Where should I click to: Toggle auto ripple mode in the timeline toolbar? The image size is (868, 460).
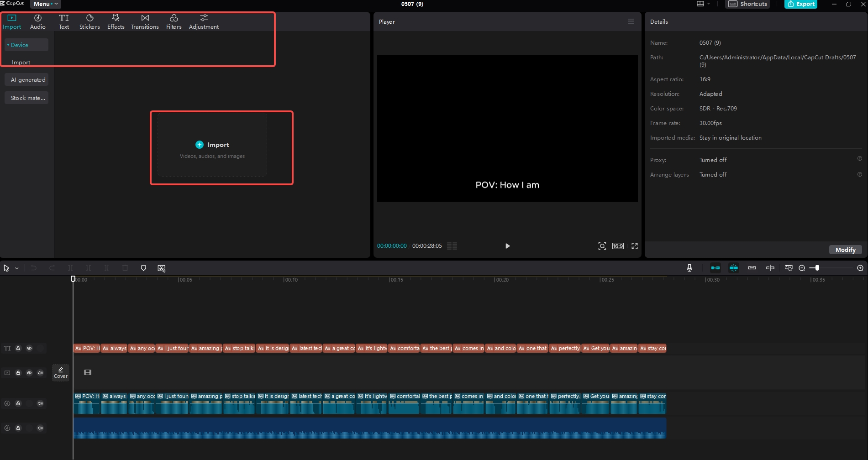pyautogui.click(x=715, y=268)
